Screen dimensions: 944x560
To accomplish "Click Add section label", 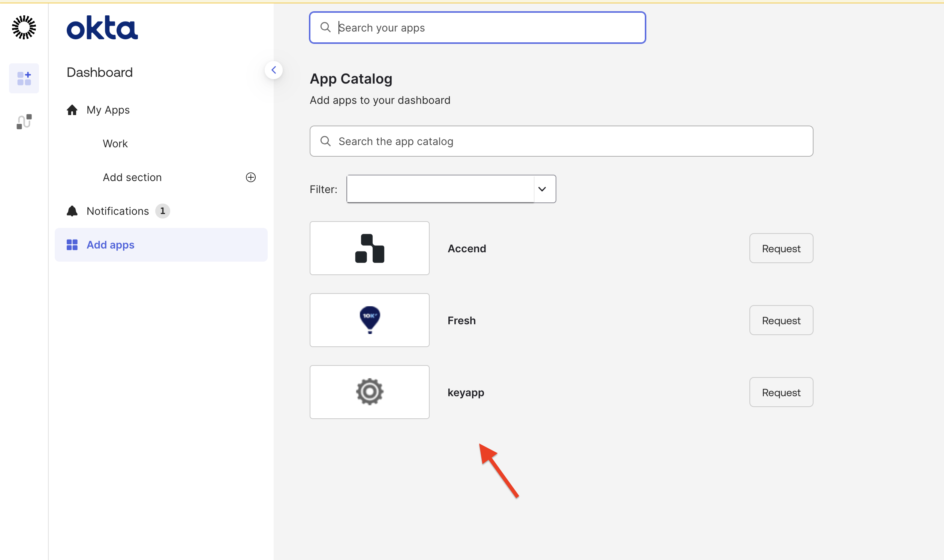I will click(132, 177).
